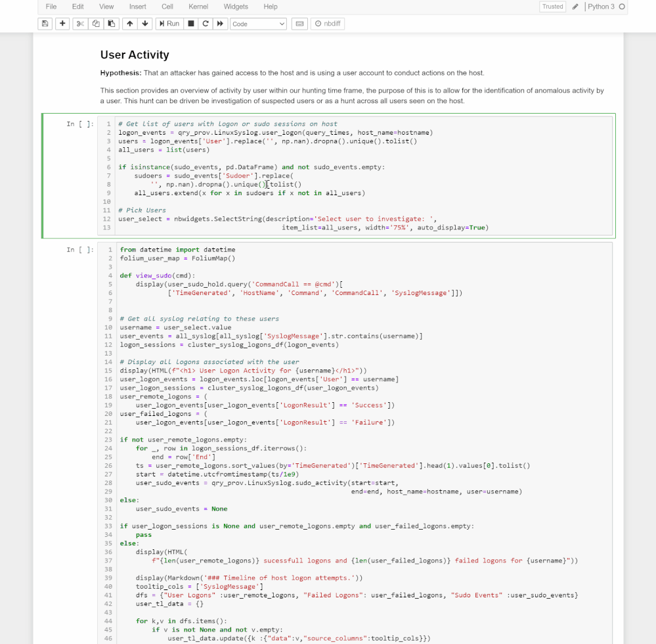Click the Trusted notebook indicator
The height and width of the screenshot is (644, 656).
[x=553, y=7]
